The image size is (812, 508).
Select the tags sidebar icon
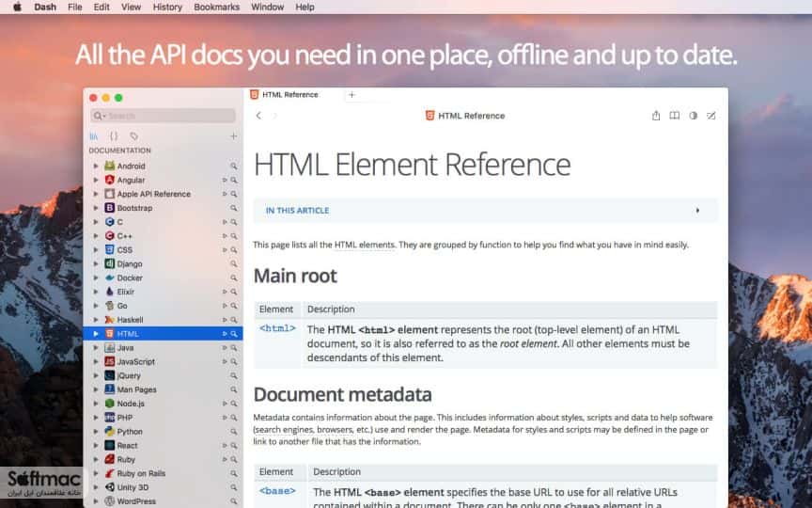(x=133, y=135)
